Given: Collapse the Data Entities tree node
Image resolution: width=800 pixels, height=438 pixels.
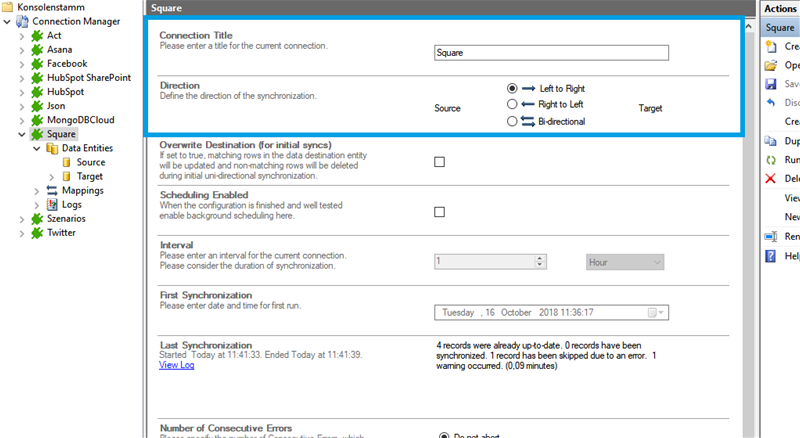Looking at the screenshot, I should coord(37,148).
